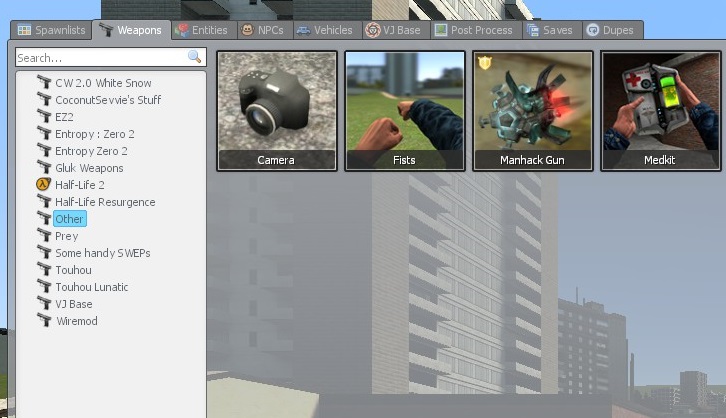Open the CW 2.0 White Snow category
726x418 pixels.
tap(103, 83)
